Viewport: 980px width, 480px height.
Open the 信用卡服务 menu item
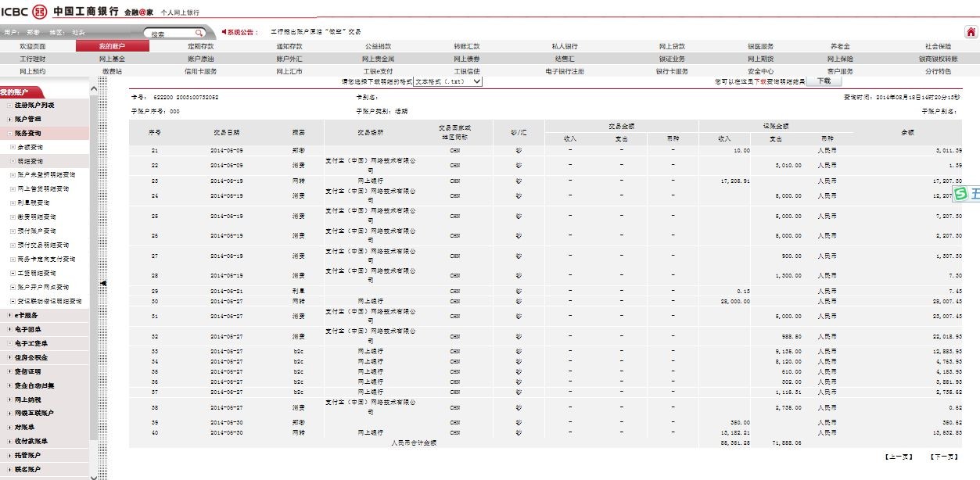tap(201, 71)
